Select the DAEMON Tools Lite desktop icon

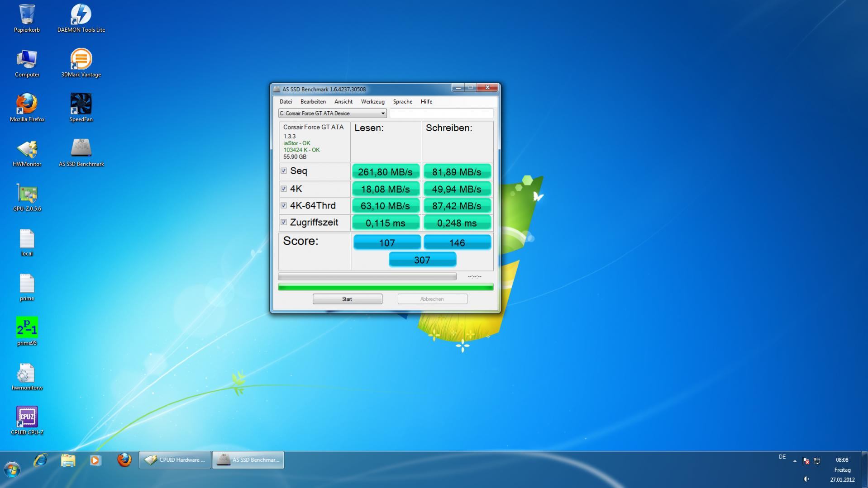click(x=81, y=18)
